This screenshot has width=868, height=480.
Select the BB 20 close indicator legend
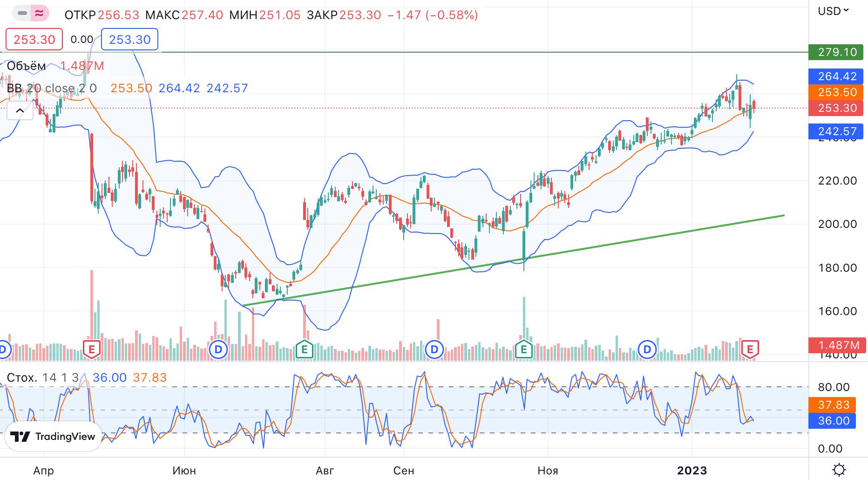pyautogui.click(x=51, y=88)
